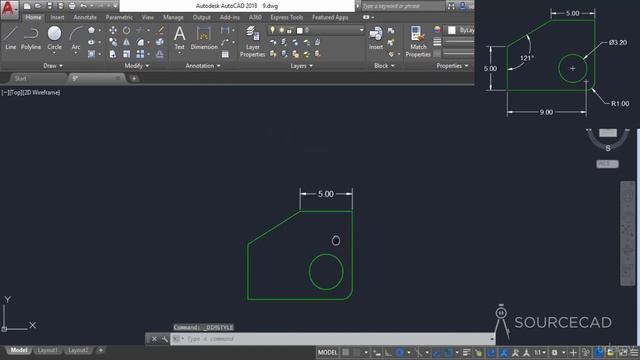Open the Circle tool dropdown arrow

click(54, 53)
